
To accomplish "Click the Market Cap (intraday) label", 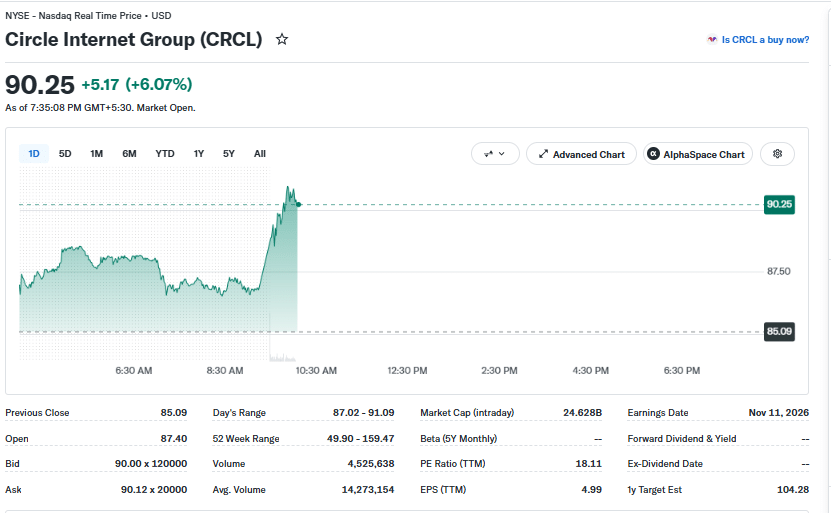I will (467, 412).
